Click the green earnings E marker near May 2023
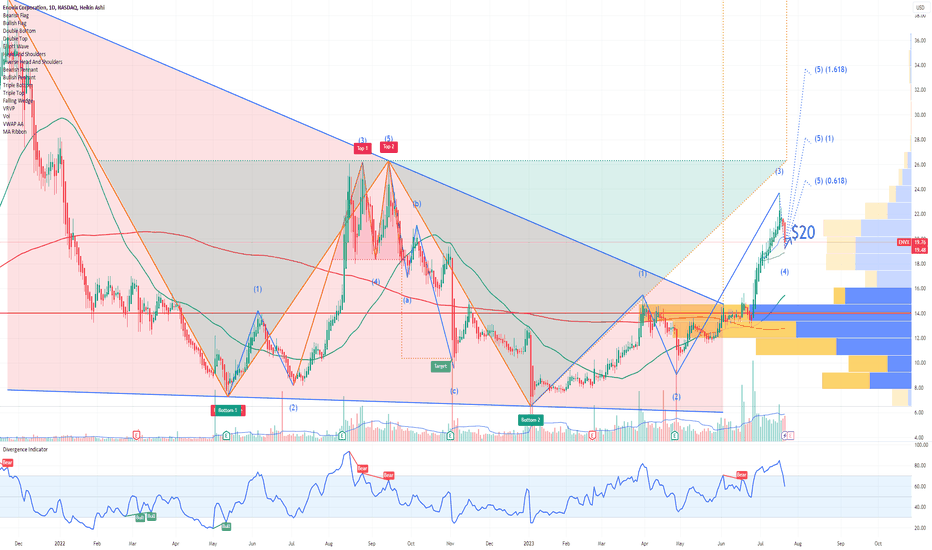The image size is (932, 550). coord(675,436)
